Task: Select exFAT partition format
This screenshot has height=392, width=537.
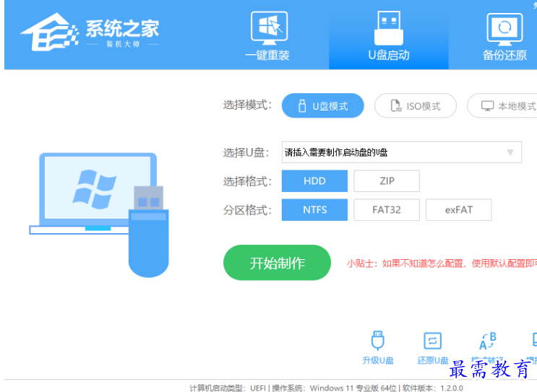Action: pos(458,209)
